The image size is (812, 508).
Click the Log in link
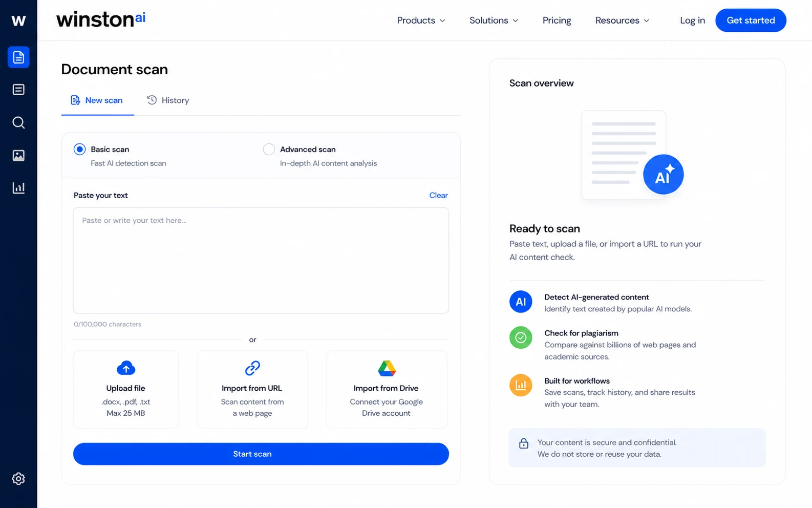coord(692,20)
